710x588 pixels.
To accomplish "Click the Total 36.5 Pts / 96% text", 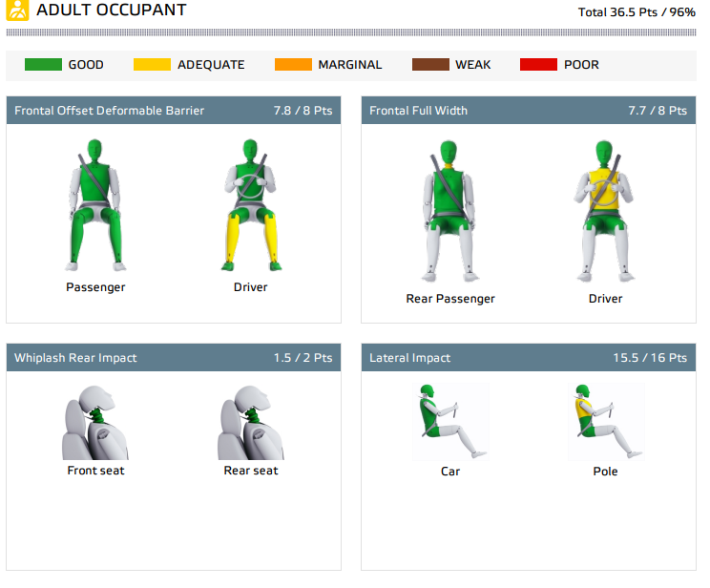I will click(x=637, y=12).
